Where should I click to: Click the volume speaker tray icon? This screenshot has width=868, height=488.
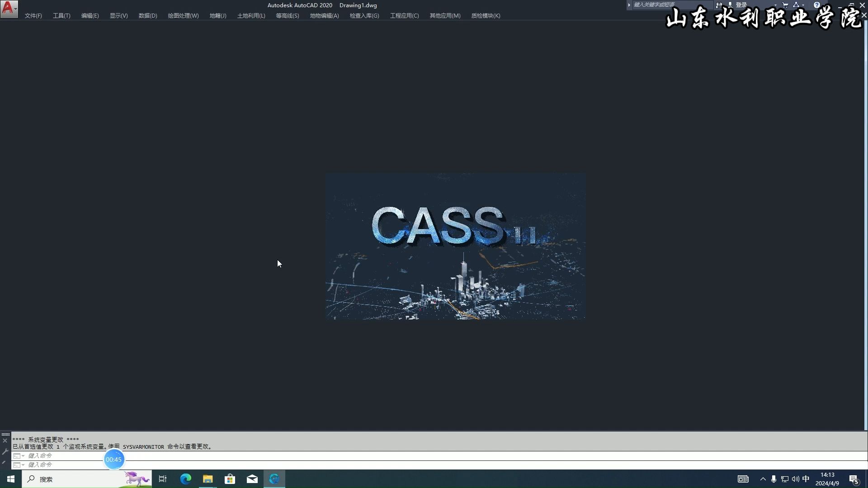pos(795,479)
